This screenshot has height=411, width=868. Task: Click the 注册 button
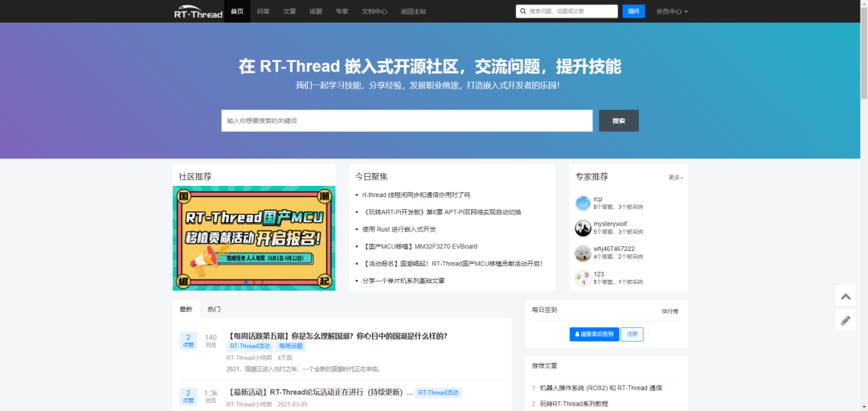(632, 334)
